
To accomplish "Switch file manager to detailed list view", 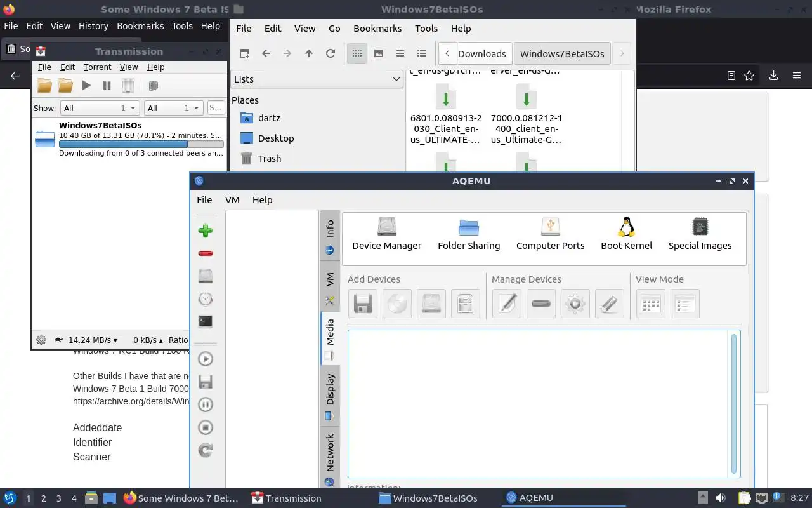I will tap(422, 53).
